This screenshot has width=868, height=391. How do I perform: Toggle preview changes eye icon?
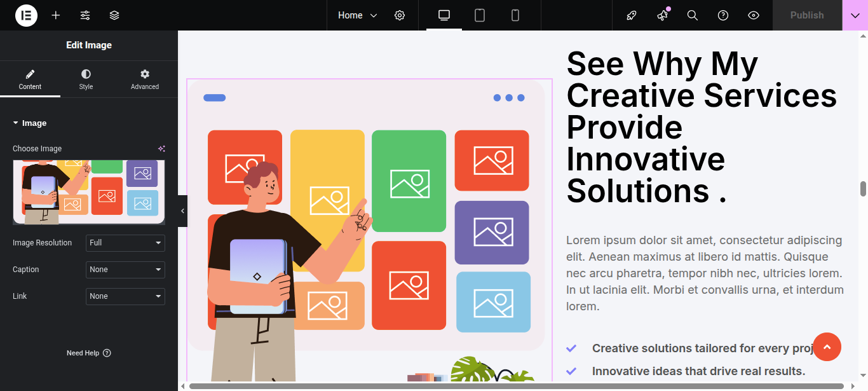(x=754, y=15)
